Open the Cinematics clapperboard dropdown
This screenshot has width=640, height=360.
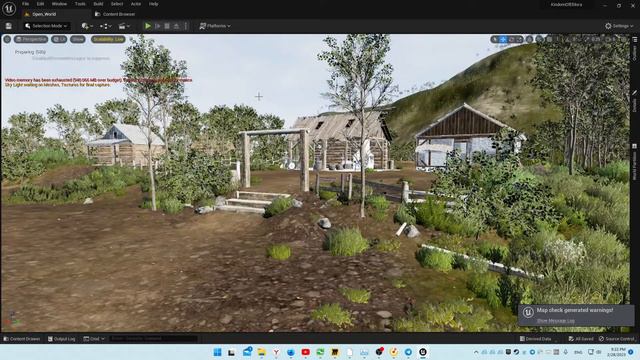124,26
